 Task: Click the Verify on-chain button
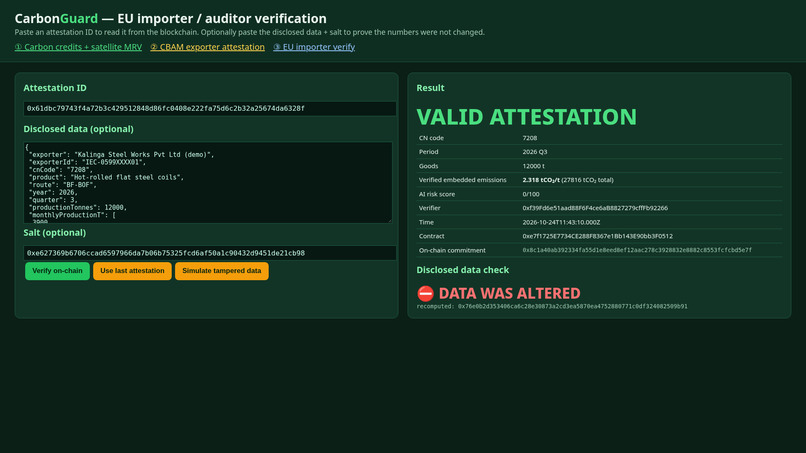point(57,271)
